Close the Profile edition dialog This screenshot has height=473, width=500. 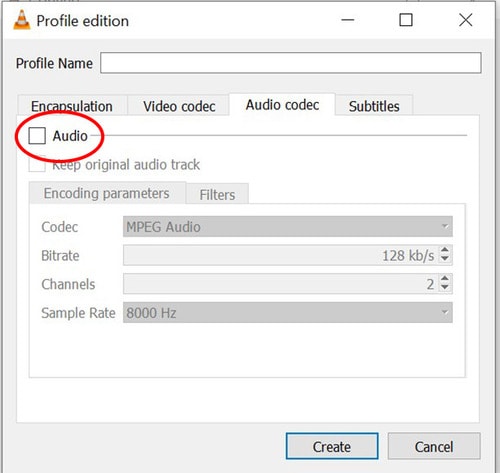[465, 20]
